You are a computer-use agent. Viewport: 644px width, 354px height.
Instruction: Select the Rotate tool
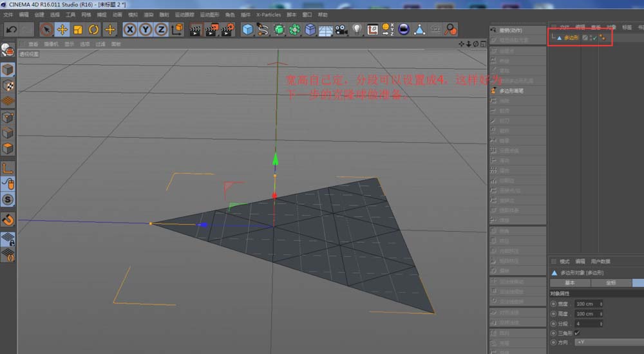tap(94, 30)
